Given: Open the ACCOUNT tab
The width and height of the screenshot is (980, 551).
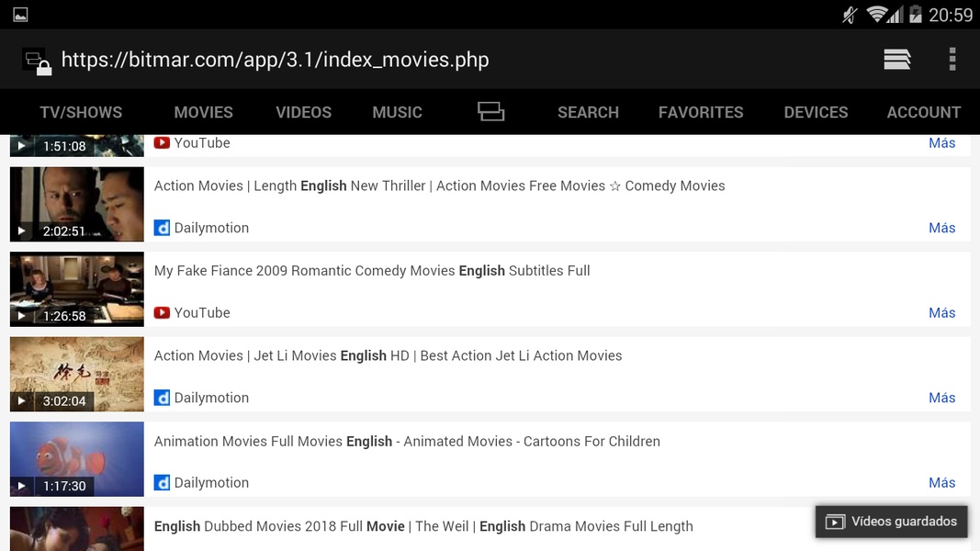Looking at the screenshot, I should [x=924, y=112].
